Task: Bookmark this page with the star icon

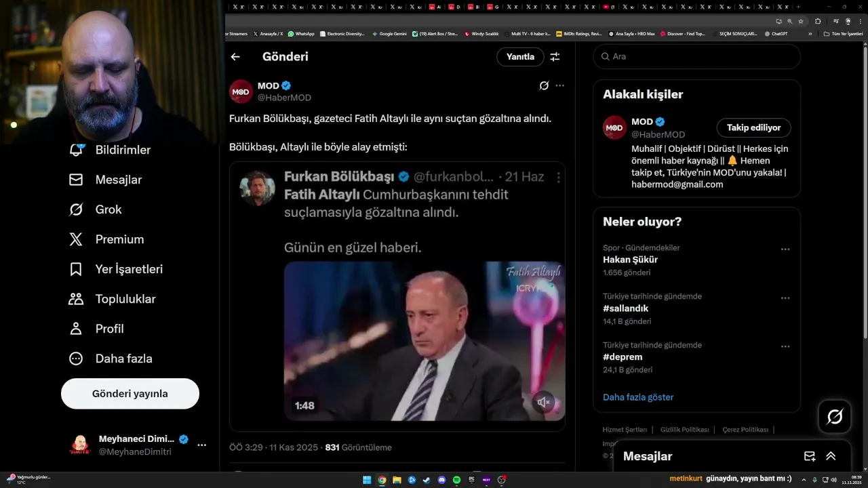Action: pyautogui.click(x=800, y=21)
